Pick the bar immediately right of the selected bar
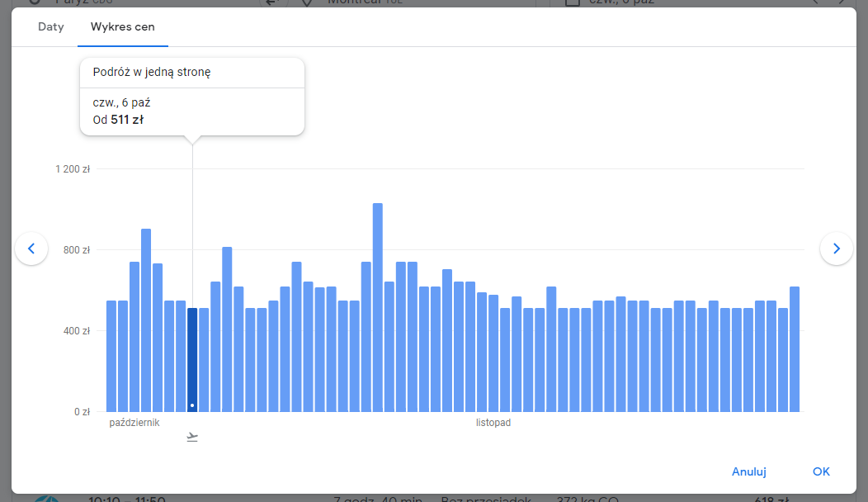The image size is (868, 502). pos(204,360)
